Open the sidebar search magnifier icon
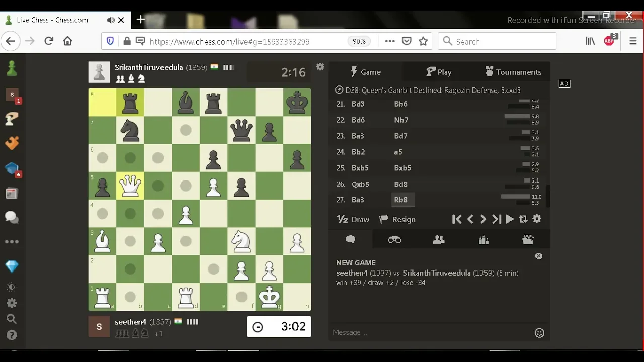Screen dimensions: 644x362 click(x=12, y=319)
